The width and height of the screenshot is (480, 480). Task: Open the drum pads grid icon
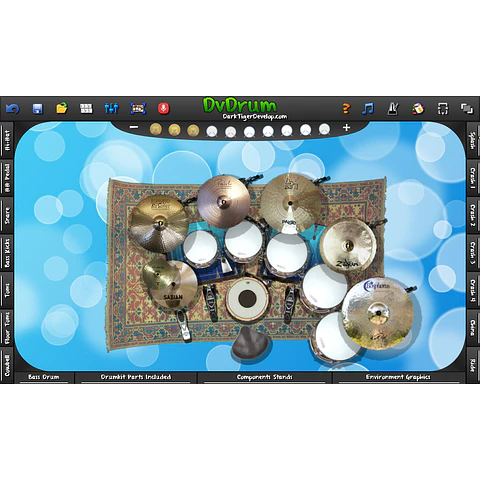coord(86,108)
